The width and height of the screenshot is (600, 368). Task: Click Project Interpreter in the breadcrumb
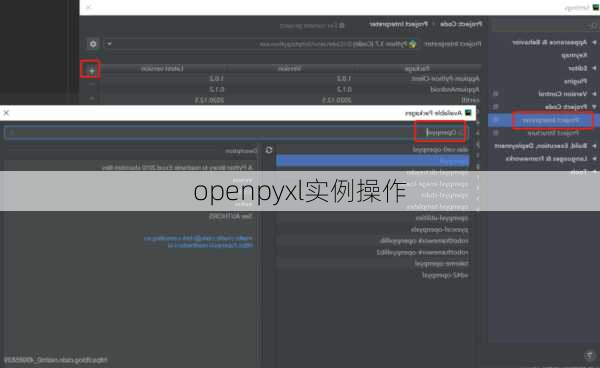pos(398,24)
